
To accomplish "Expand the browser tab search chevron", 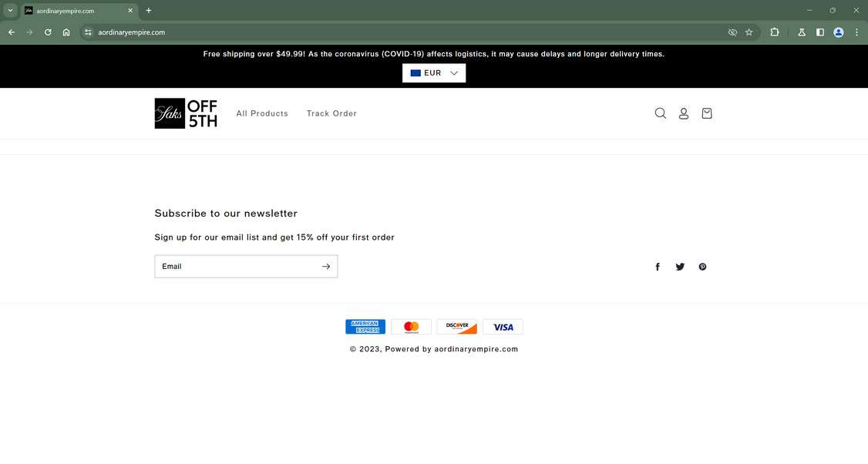I will [x=10, y=10].
